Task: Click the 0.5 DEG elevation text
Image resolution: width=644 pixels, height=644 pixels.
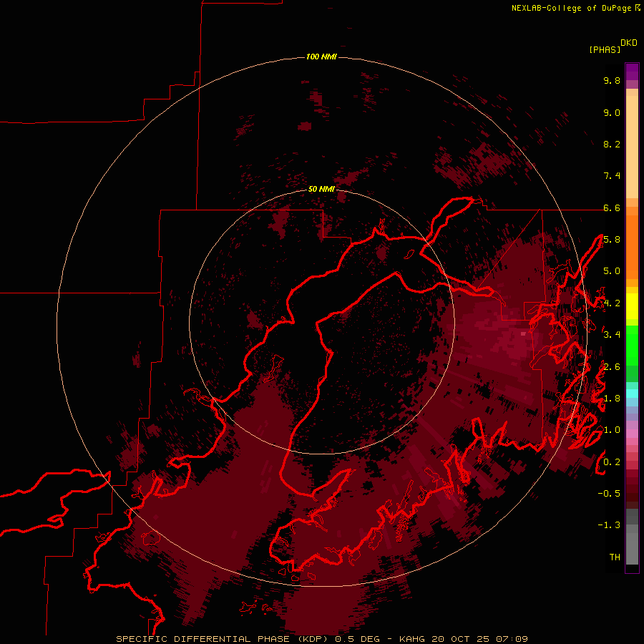Action: click(357, 639)
